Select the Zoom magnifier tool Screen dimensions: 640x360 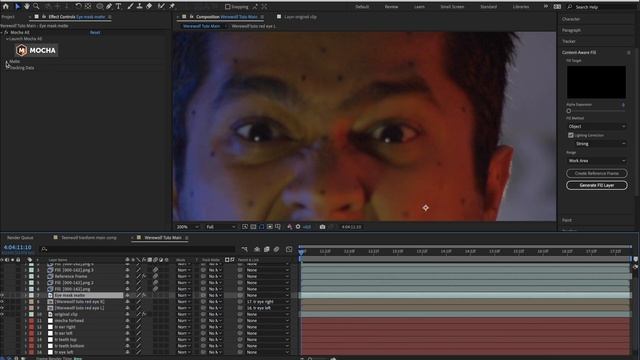pos(36,6)
